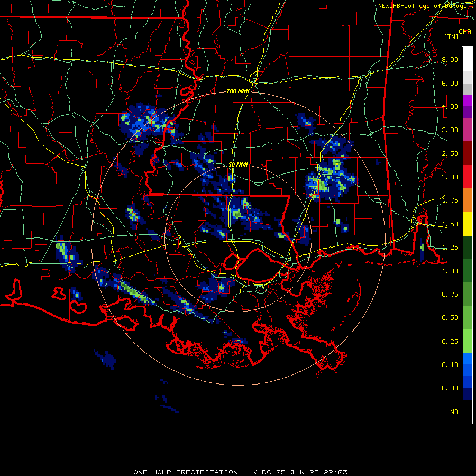Click the orange swatch in the precipitation legend
The image size is (476, 476).
pyautogui.click(x=467, y=200)
